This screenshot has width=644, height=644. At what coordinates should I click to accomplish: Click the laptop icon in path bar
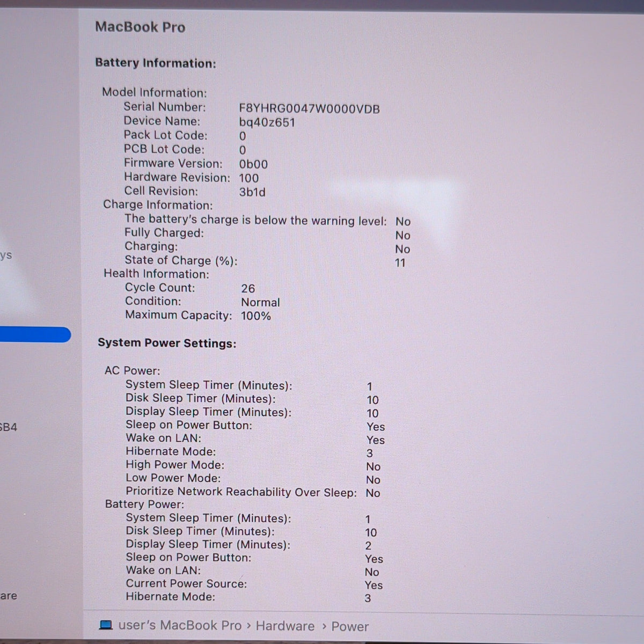coord(106,625)
